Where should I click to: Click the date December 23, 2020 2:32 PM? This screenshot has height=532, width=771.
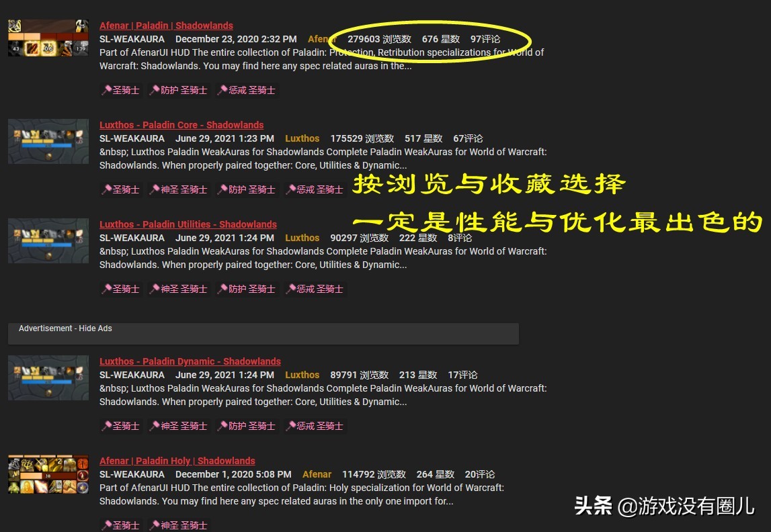(236, 39)
